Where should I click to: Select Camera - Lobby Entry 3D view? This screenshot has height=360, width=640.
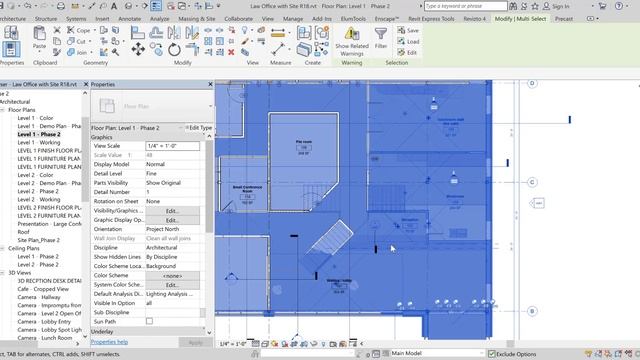point(44,322)
